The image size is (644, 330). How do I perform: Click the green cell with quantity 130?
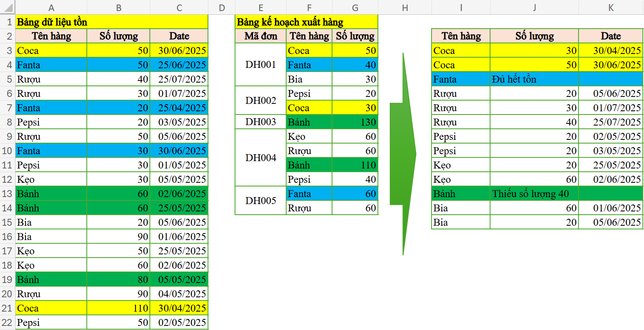coord(355,122)
